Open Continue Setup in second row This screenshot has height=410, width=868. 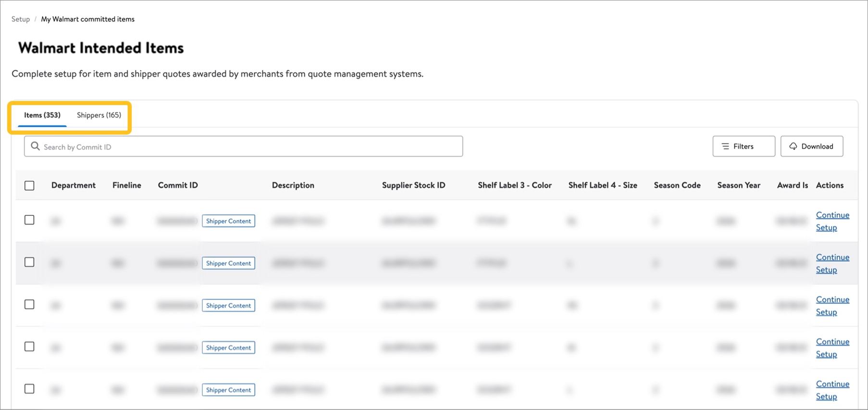point(832,263)
